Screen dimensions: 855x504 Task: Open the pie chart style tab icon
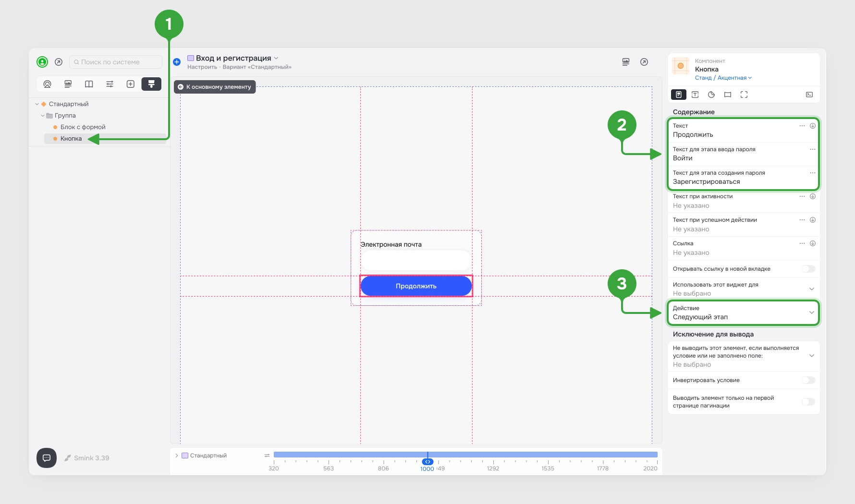pos(711,95)
